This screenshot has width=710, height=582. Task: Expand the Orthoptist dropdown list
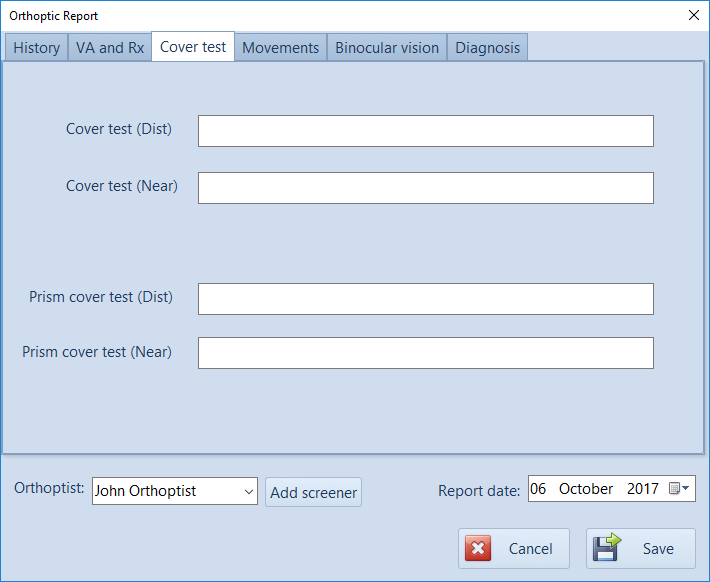pos(248,491)
